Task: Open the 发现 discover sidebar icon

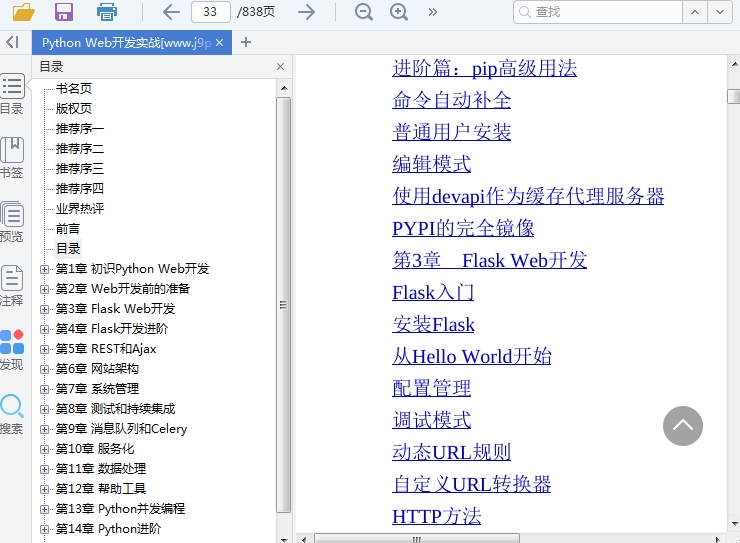Action: pos(12,350)
